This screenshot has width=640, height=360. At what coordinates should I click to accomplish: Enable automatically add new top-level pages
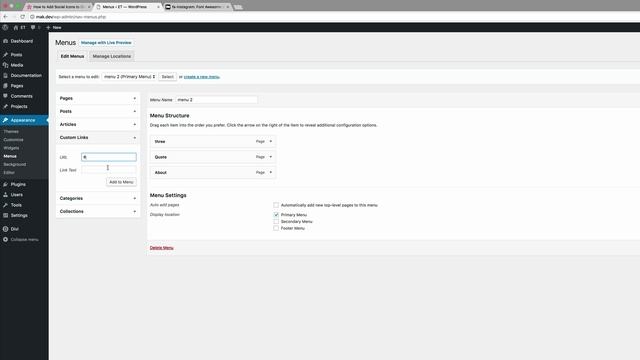coord(276,205)
